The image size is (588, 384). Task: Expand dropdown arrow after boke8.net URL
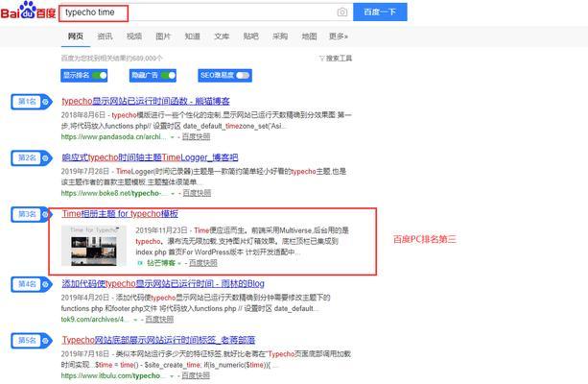tap(173, 194)
